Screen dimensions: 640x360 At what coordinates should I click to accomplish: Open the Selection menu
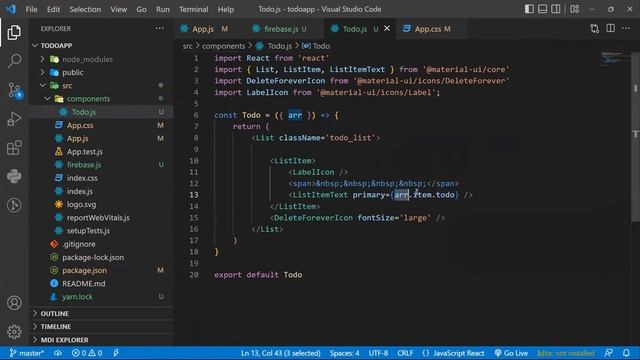point(85,9)
